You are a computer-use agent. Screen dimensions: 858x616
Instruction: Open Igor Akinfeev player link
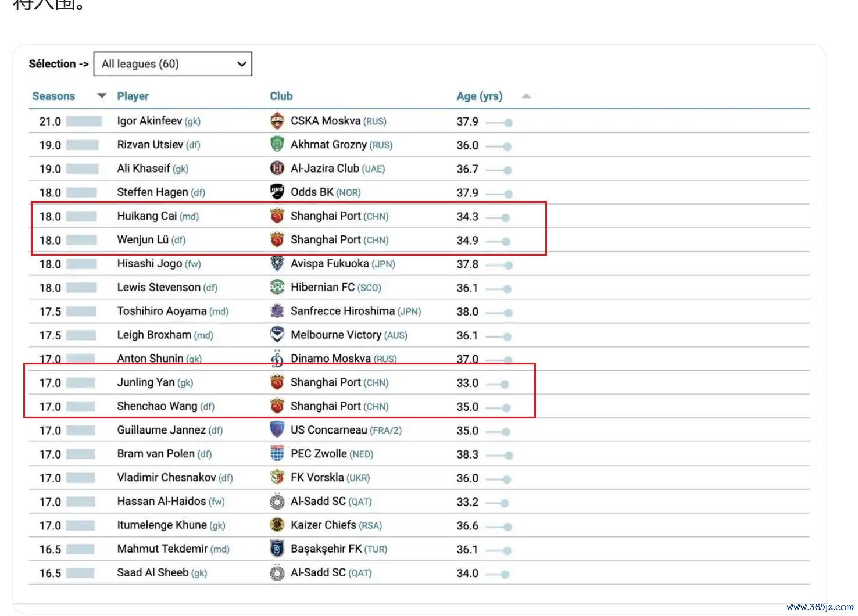click(149, 121)
